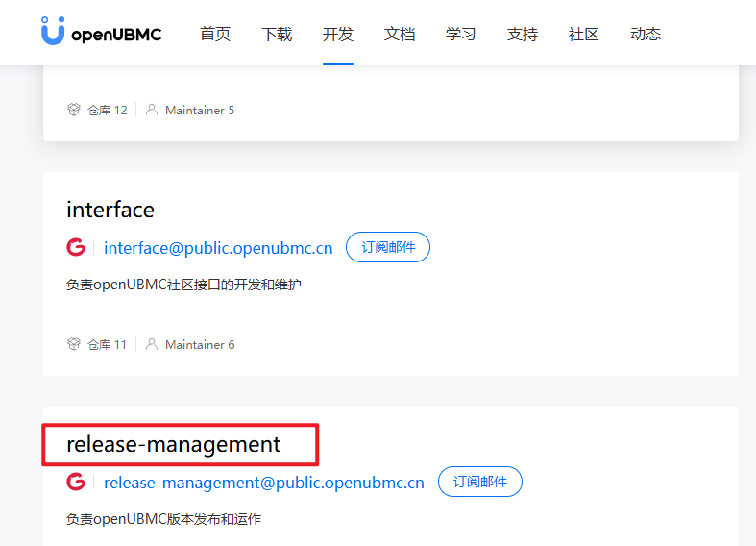This screenshot has height=546, width=756.
Task: Click interface@public.openubmc.cn email link
Action: tap(218, 248)
